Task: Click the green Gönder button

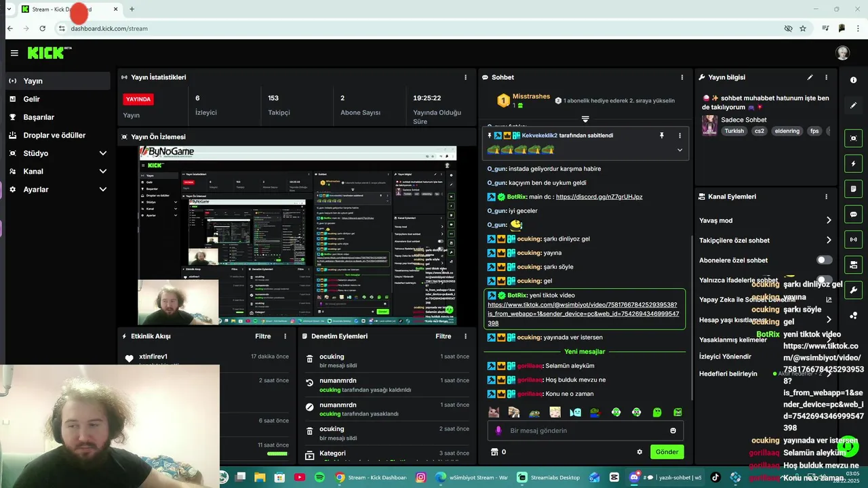Action: [667, 452]
